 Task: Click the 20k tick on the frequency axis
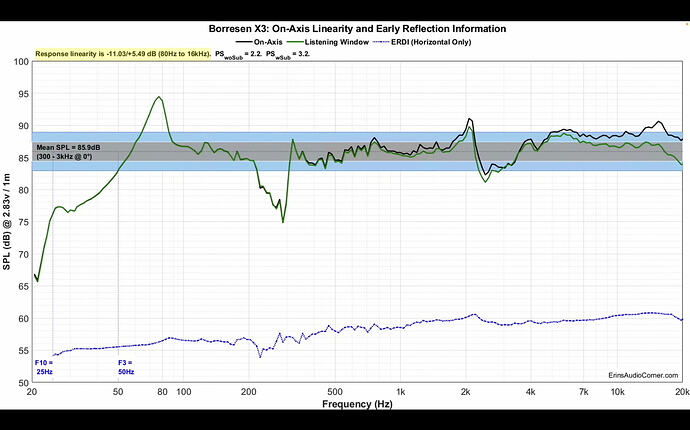pos(682,392)
